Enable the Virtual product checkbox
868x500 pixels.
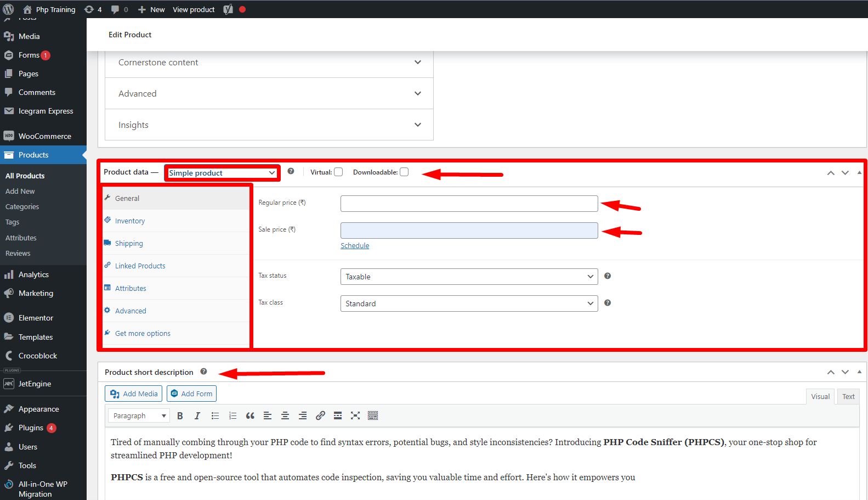pyautogui.click(x=338, y=172)
